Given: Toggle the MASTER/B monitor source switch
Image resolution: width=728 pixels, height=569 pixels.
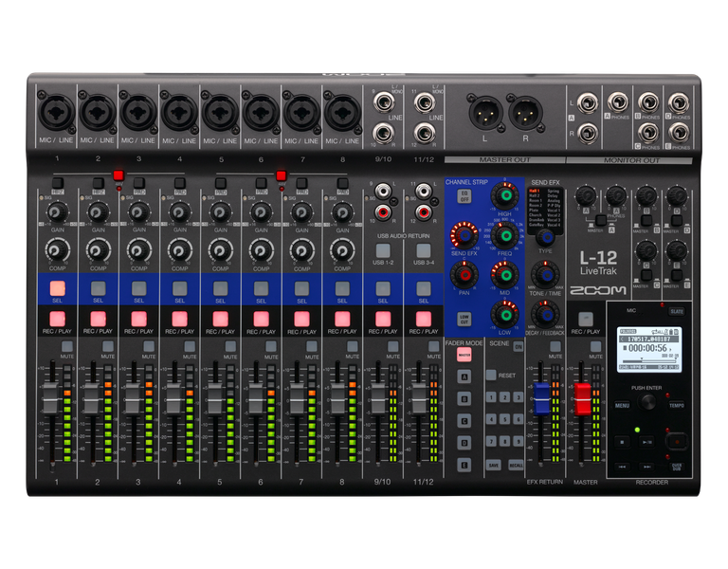Looking at the screenshot, I should point(646,220).
